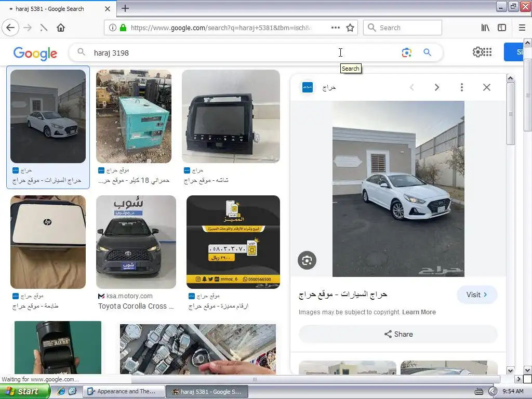Show next image in preview panel
This screenshot has width=532, height=399.
437,87
